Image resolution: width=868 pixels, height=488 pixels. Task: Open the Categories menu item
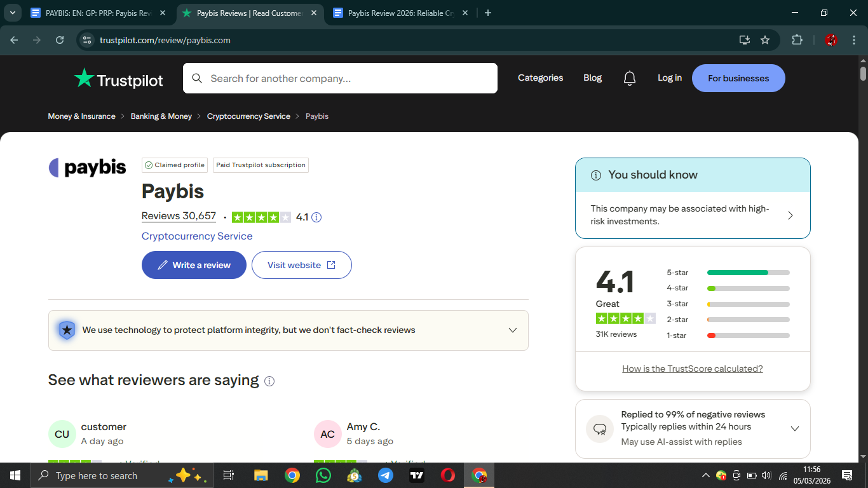(540, 78)
